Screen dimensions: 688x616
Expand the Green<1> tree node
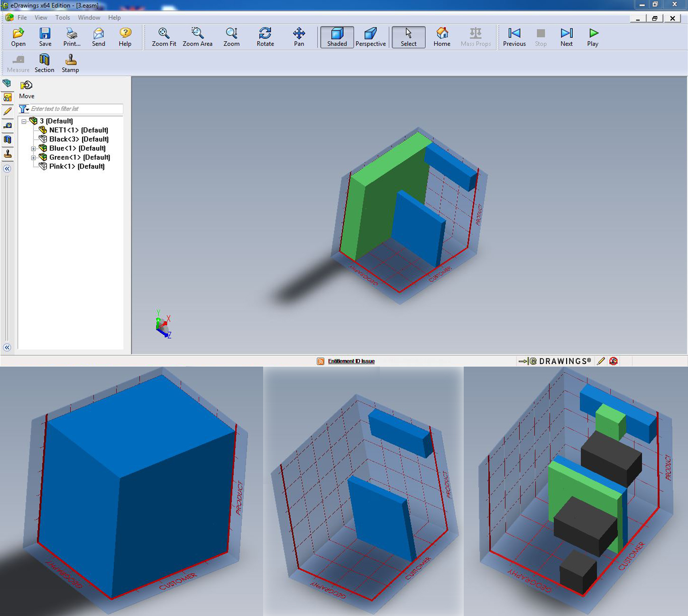pyautogui.click(x=34, y=157)
